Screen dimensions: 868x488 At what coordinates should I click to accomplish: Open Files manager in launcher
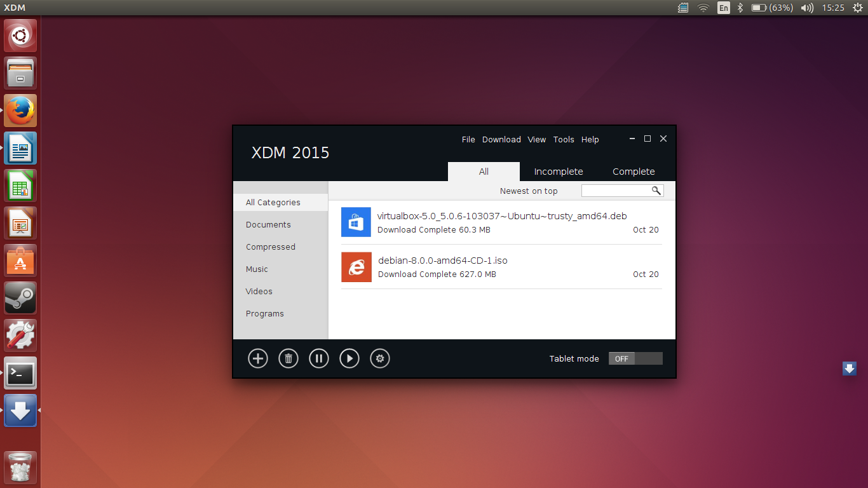coord(20,73)
